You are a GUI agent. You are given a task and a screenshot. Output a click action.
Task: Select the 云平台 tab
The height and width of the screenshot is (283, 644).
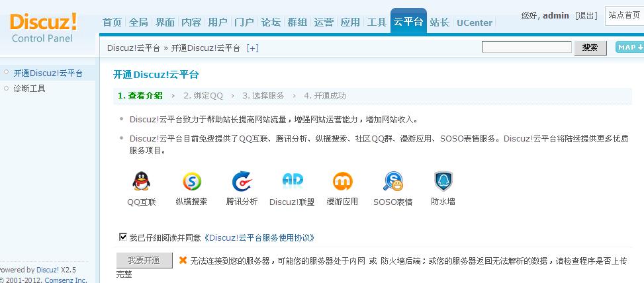(x=408, y=21)
